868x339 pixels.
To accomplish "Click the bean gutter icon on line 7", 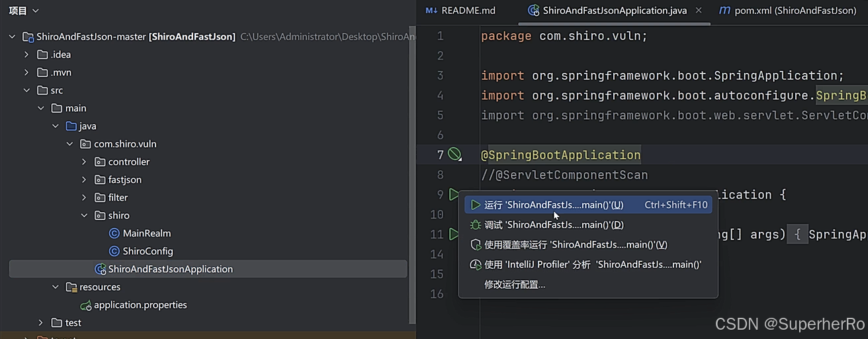I will point(455,155).
